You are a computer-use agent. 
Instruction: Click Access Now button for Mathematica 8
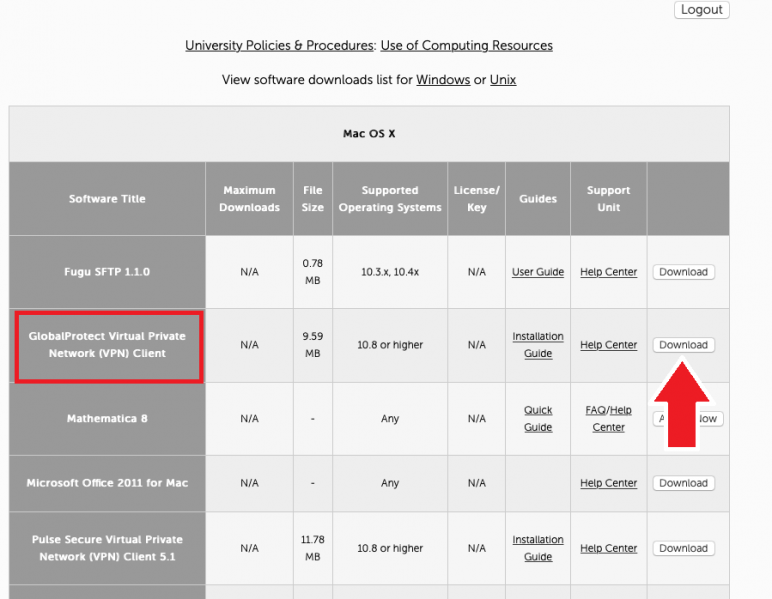[x=707, y=419]
